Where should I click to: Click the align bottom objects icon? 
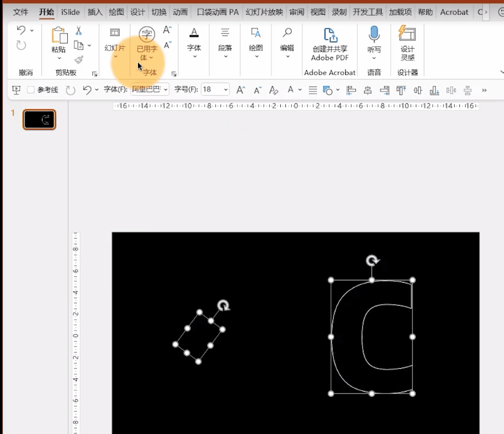click(x=434, y=90)
